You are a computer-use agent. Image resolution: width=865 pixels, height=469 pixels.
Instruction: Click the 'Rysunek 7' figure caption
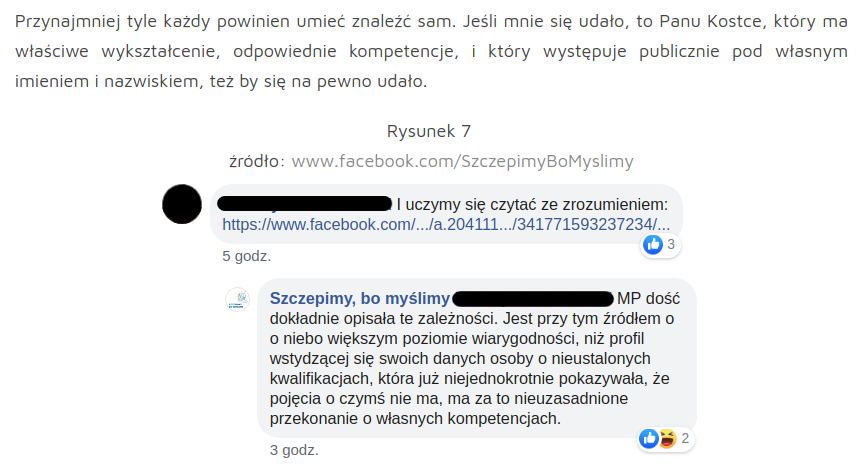point(429,131)
